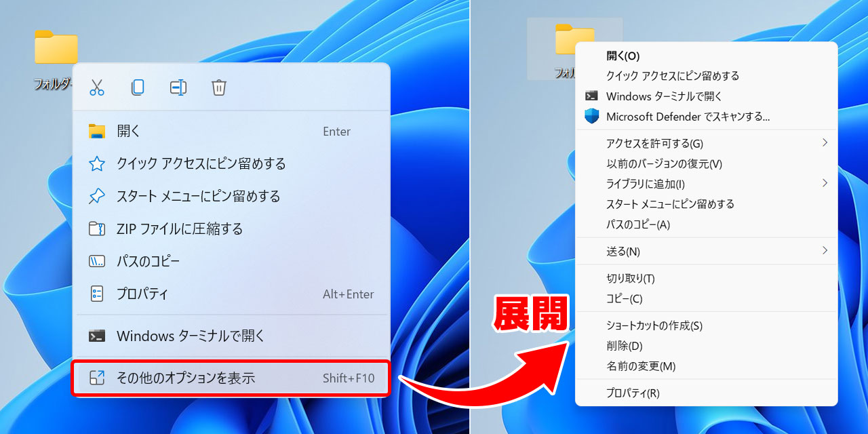Expand ライブラリに追加(I) submenu arrow
Image resolution: width=868 pixels, height=434 pixels.
coord(825,183)
